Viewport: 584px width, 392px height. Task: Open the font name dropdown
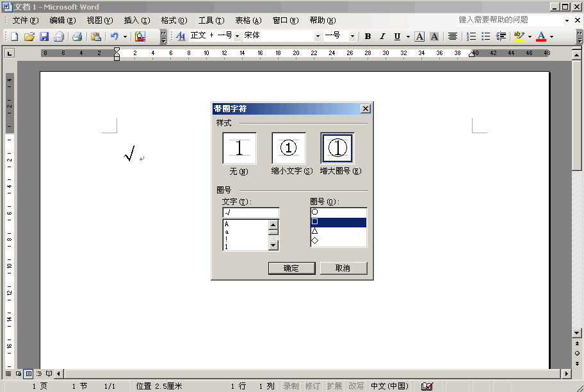tap(318, 36)
